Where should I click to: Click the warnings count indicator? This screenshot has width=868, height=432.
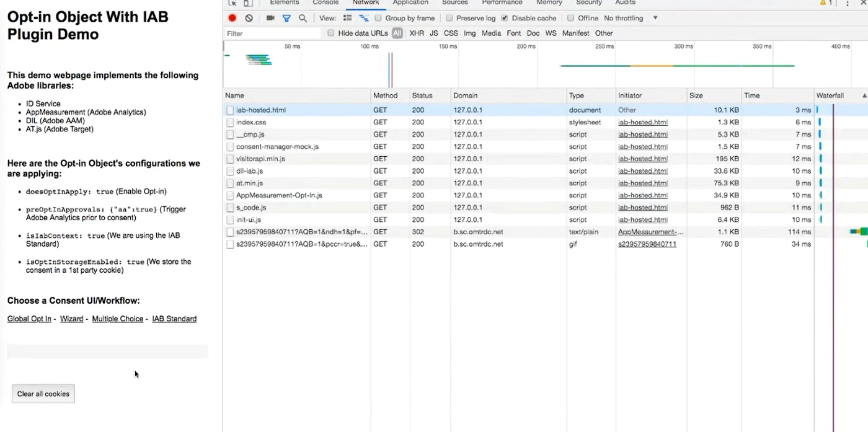pos(826,3)
